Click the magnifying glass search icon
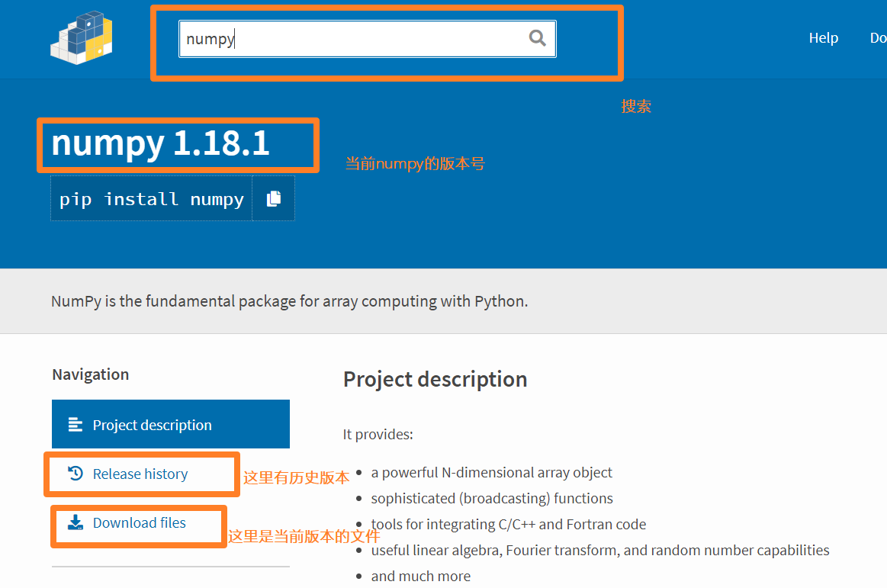Image resolution: width=887 pixels, height=588 pixels. 537,37
